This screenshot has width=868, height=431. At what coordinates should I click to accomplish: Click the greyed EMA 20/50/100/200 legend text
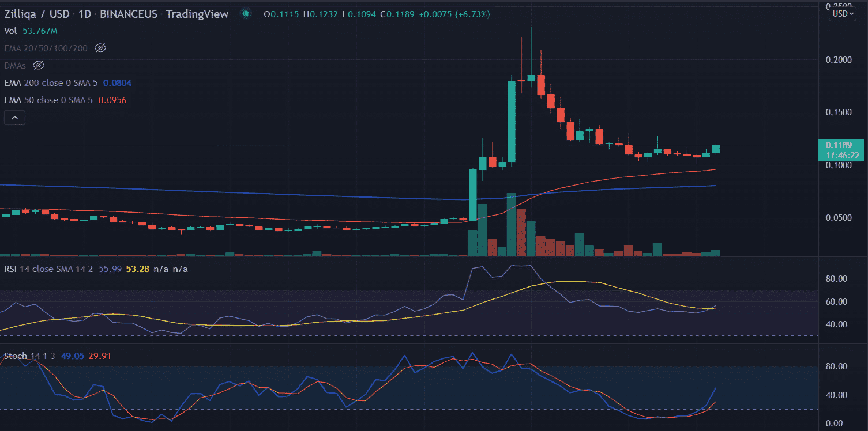[46, 48]
